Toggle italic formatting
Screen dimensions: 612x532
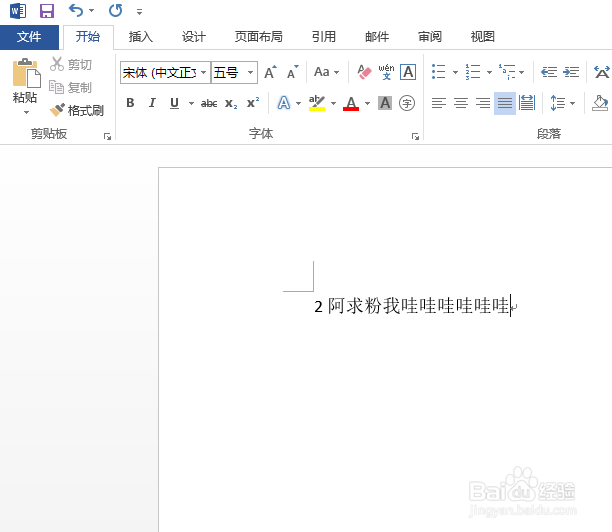[x=152, y=103]
